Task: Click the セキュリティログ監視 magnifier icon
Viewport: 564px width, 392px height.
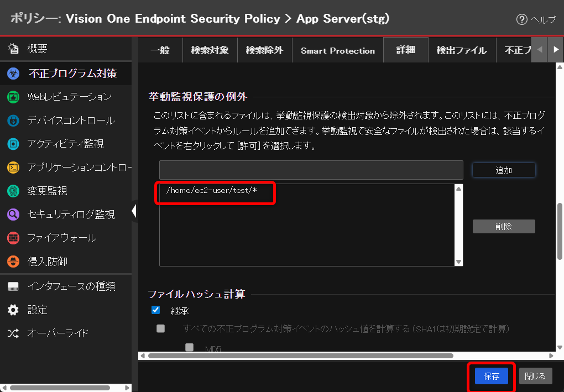Action: (13, 215)
